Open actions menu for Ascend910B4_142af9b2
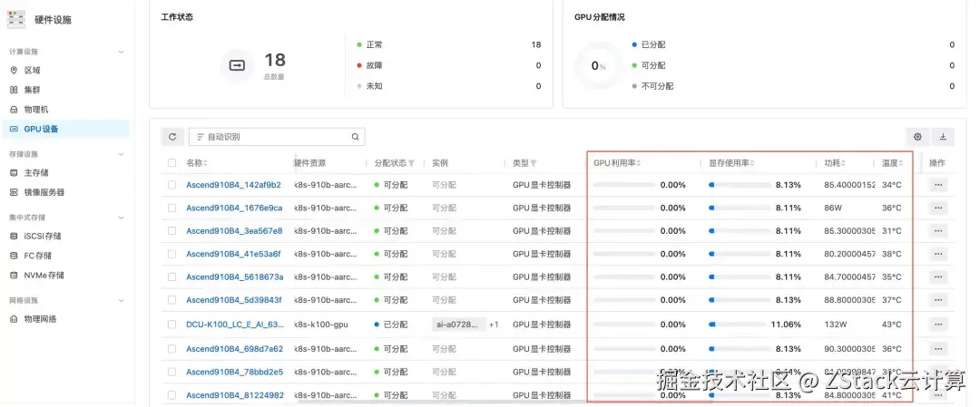Viewport: 980px width, 407px height. click(938, 185)
